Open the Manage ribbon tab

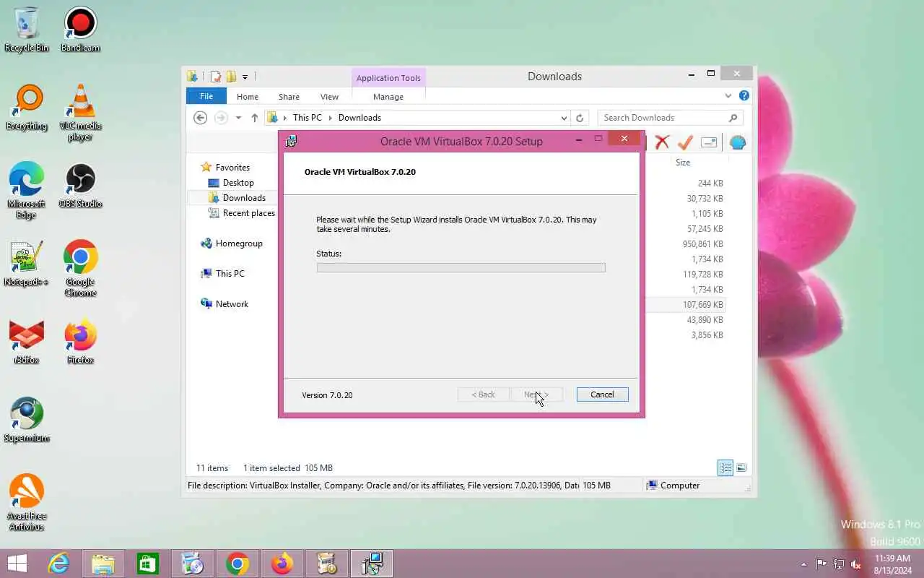click(388, 97)
